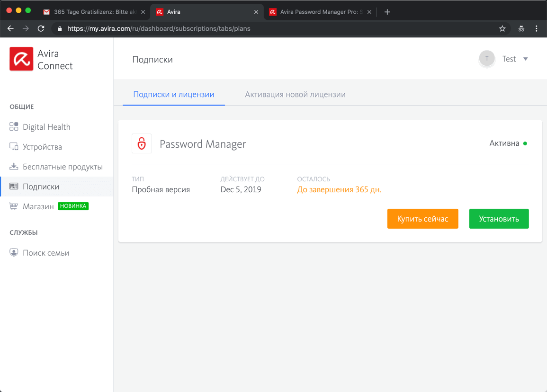The height and width of the screenshot is (392, 547).
Task: Click the Dec 5, 2019 expiry date
Action: coord(241,189)
